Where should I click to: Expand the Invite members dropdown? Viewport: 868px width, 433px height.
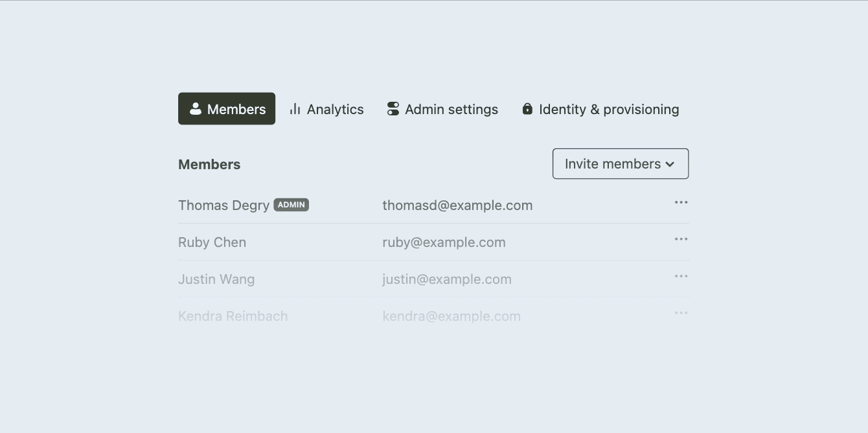(x=621, y=164)
